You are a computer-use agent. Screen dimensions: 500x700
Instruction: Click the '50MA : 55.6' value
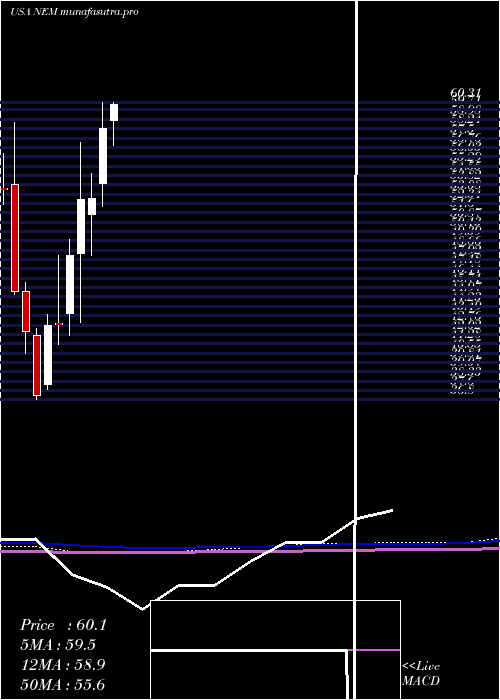63,685
